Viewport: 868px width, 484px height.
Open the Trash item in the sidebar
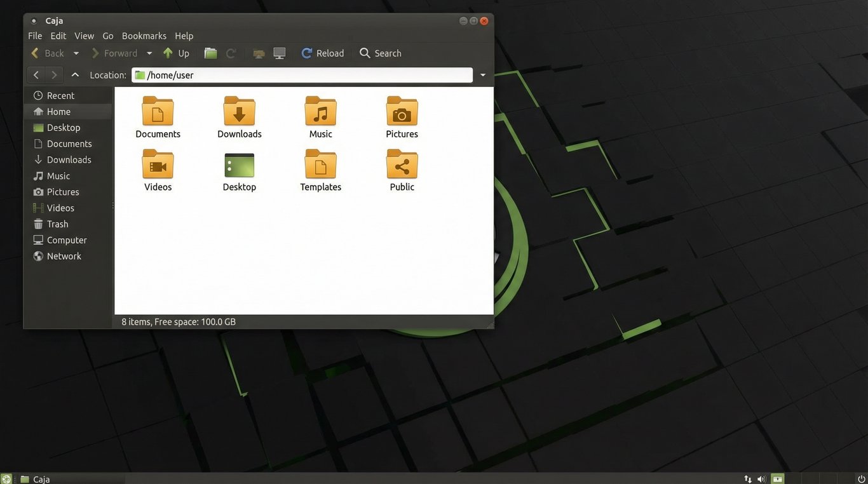[57, 224]
